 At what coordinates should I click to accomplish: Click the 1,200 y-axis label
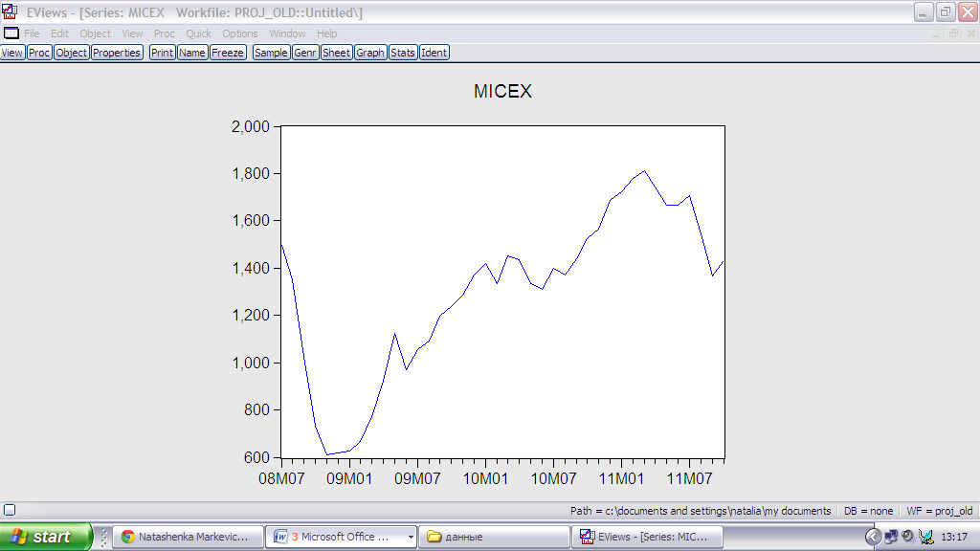point(250,316)
